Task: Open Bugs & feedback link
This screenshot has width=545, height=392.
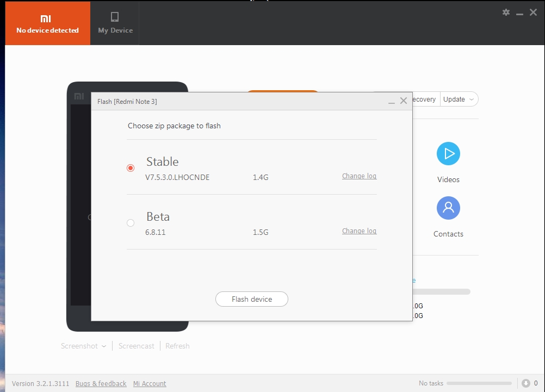Action: pyautogui.click(x=101, y=384)
